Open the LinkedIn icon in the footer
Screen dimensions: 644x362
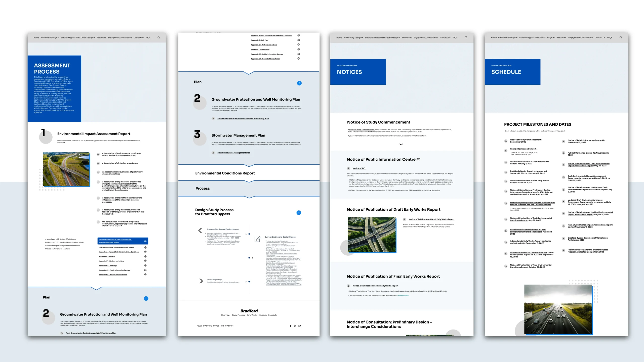pos(295,326)
